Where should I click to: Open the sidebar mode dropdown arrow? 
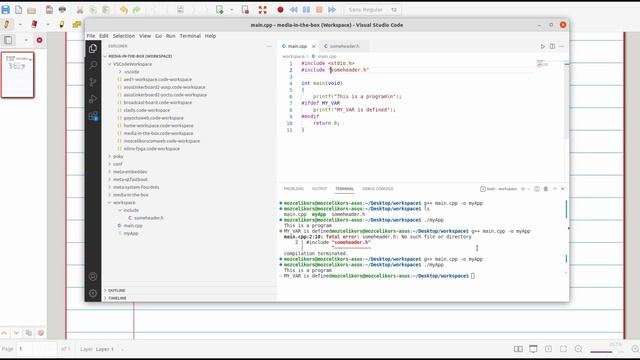pyautogui.click(x=26, y=40)
